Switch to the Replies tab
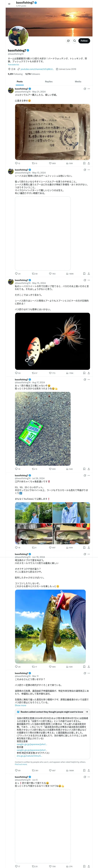 click(x=49, y=82)
